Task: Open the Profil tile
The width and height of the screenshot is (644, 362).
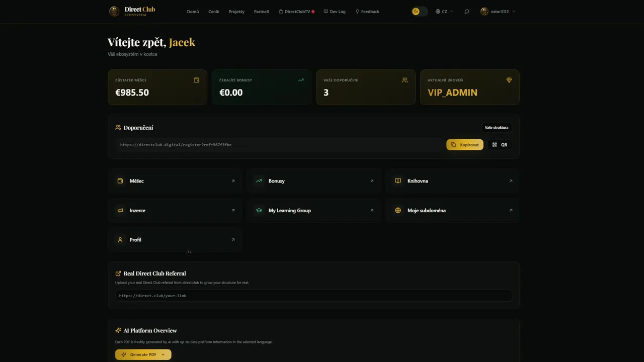Action: [175, 240]
